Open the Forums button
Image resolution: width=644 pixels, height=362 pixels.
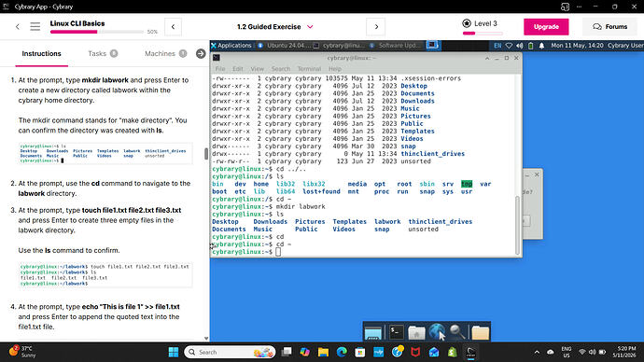[609, 27]
